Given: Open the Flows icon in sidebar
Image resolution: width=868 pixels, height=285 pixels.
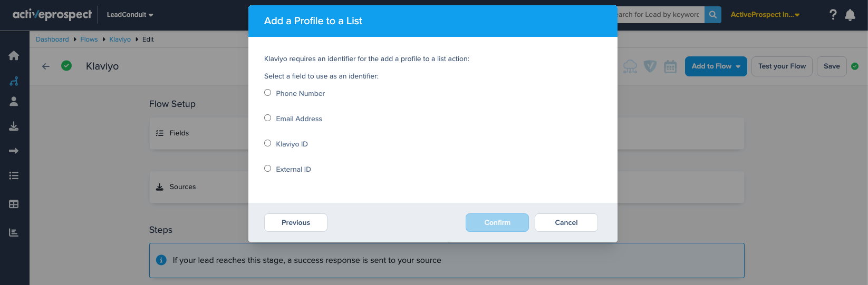Looking at the screenshot, I should (x=14, y=81).
